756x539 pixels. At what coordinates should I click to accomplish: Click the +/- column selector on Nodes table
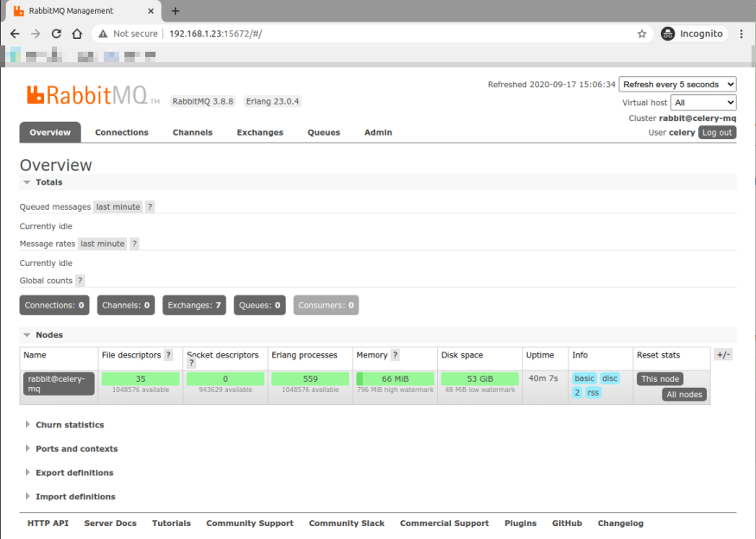[x=722, y=355]
